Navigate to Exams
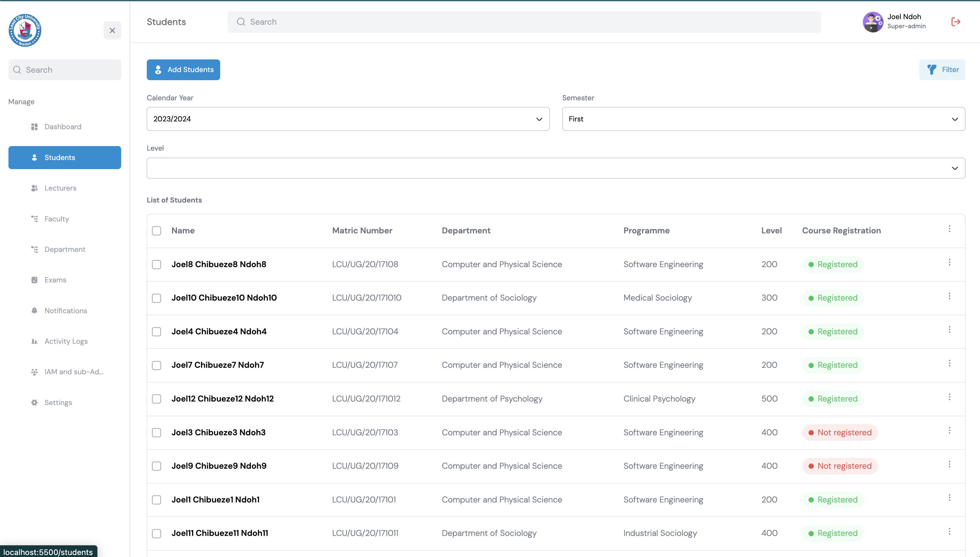Image resolution: width=980 pixels, height=557 pixels. [65, 280]
